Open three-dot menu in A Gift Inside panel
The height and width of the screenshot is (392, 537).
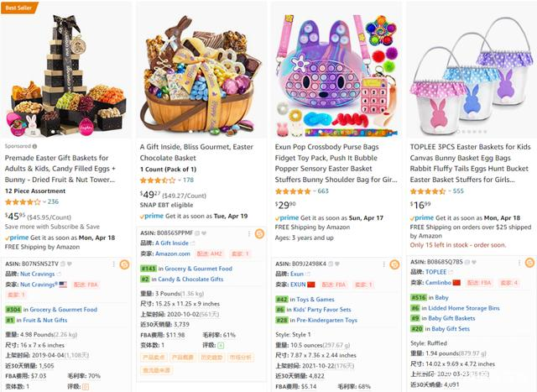pos(249,233)
